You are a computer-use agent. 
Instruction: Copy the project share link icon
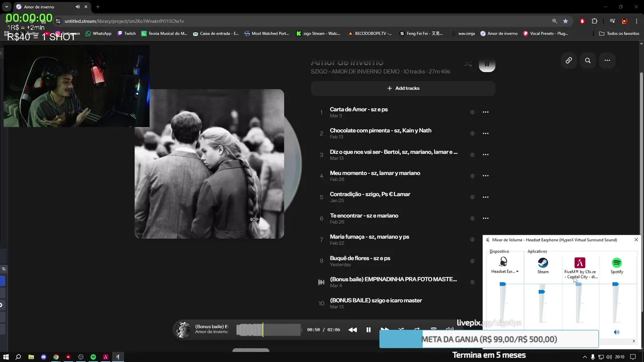coord(569,60)
